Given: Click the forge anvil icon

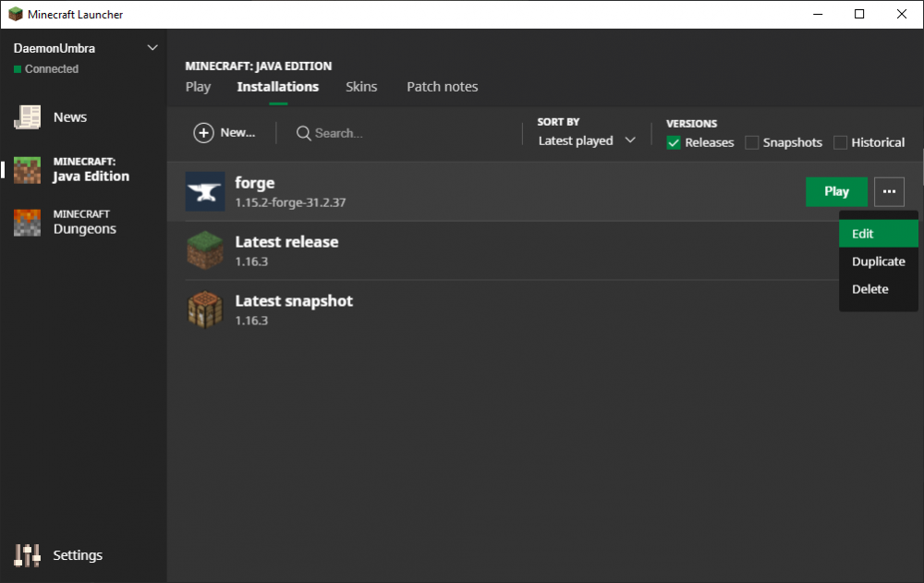Looking at the screenshot, I should coord(205,191).
